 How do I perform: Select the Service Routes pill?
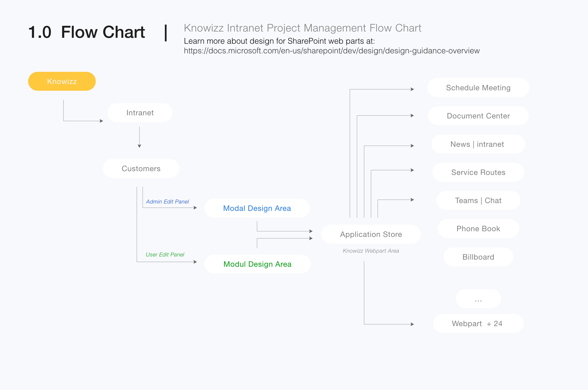point(478,172)
